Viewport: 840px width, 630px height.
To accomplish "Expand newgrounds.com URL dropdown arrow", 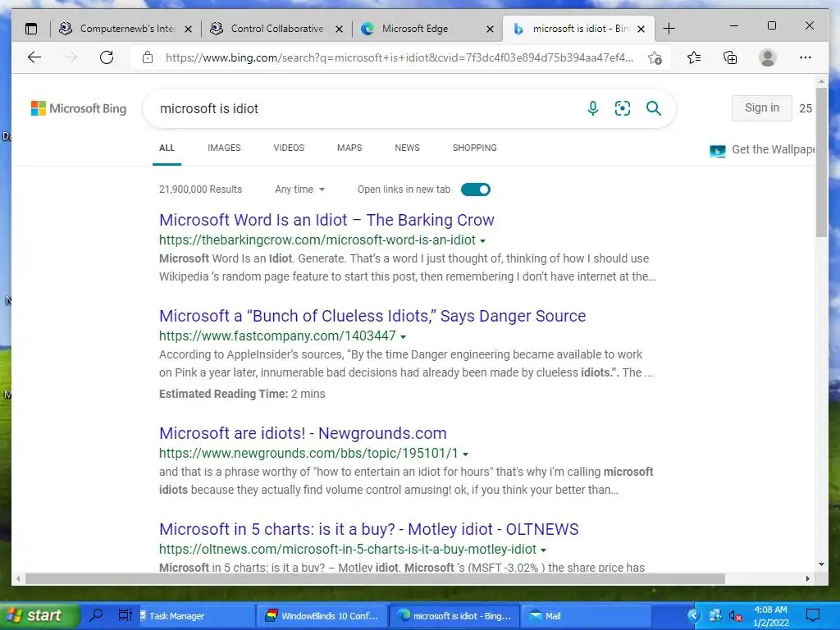I will [x=465, y=454].
